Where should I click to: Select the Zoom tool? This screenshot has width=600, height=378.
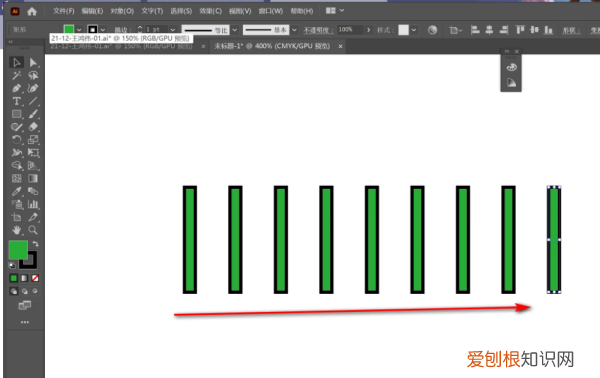pyautogui.click(x=33, y=230)
